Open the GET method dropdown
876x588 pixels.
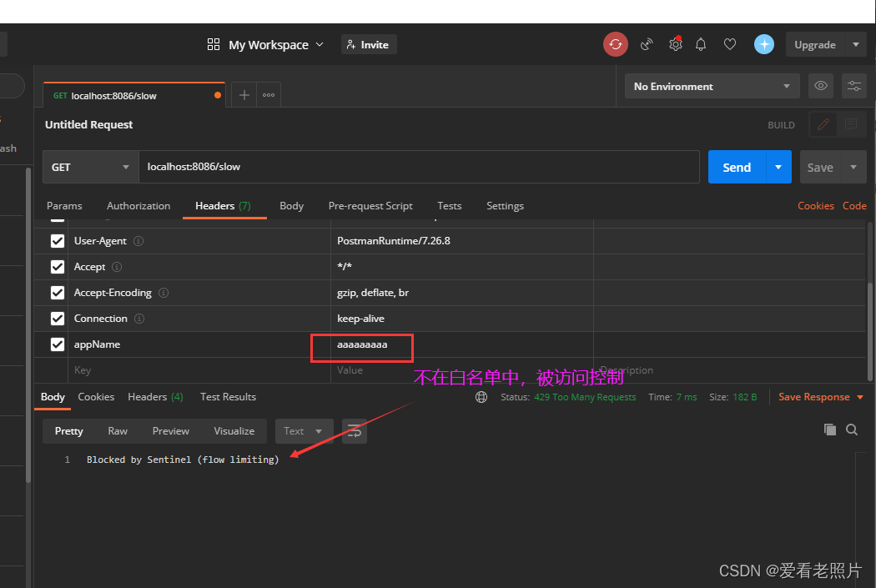pyautogui.click(x=90, y=167)
